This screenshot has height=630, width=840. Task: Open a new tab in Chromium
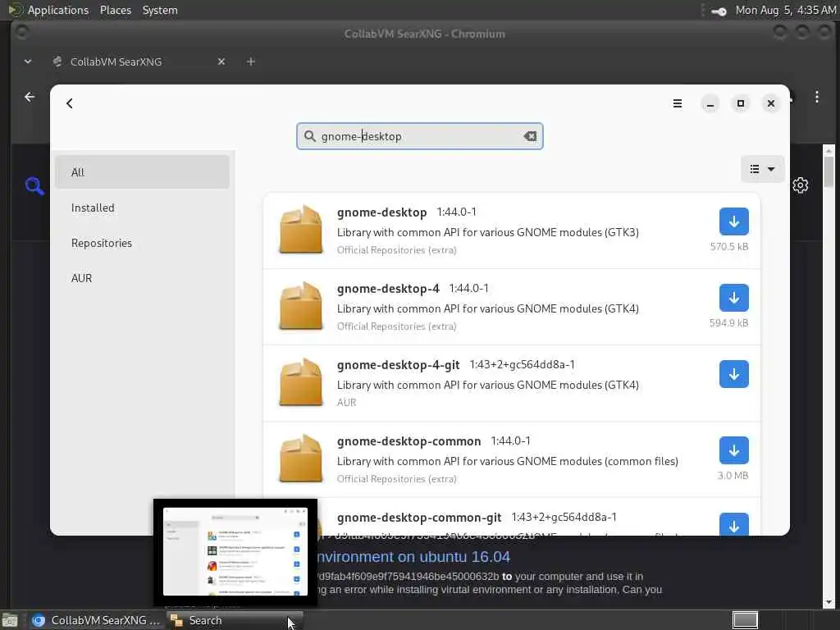[251, 62]
